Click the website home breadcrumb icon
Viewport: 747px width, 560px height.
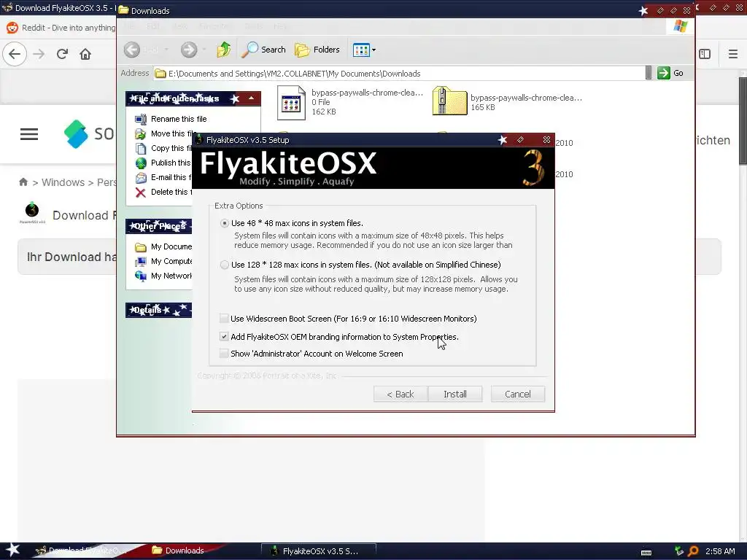click(23, 182)
